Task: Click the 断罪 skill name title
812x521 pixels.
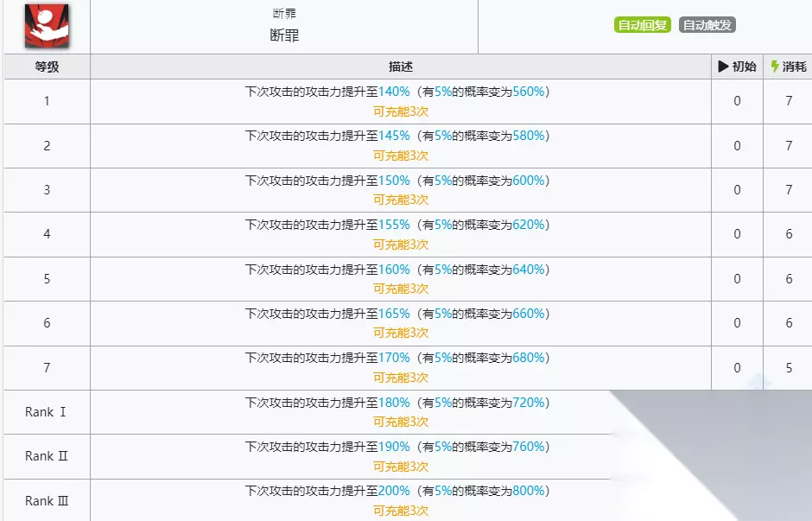Action: pyautogui.click(x=284, y=36)
